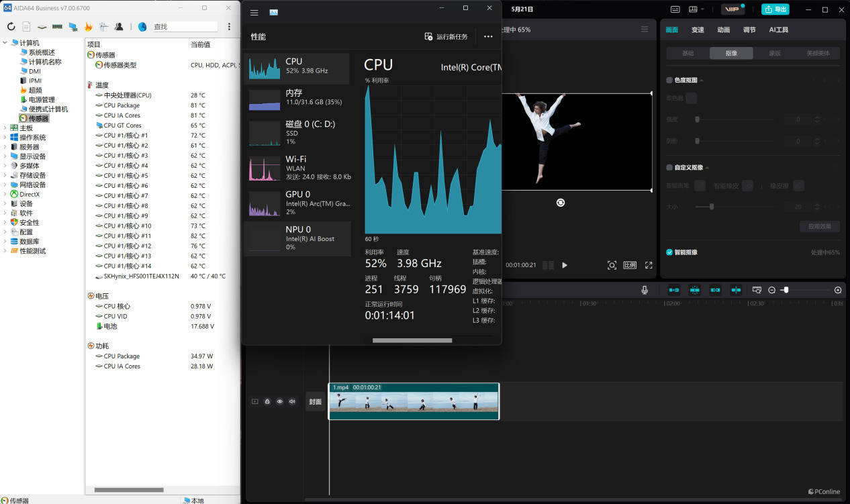Image resolution: width=850 pixels, height=504 pixels.
Task: Select the 内存 performance entry
Action: [297, 98]
